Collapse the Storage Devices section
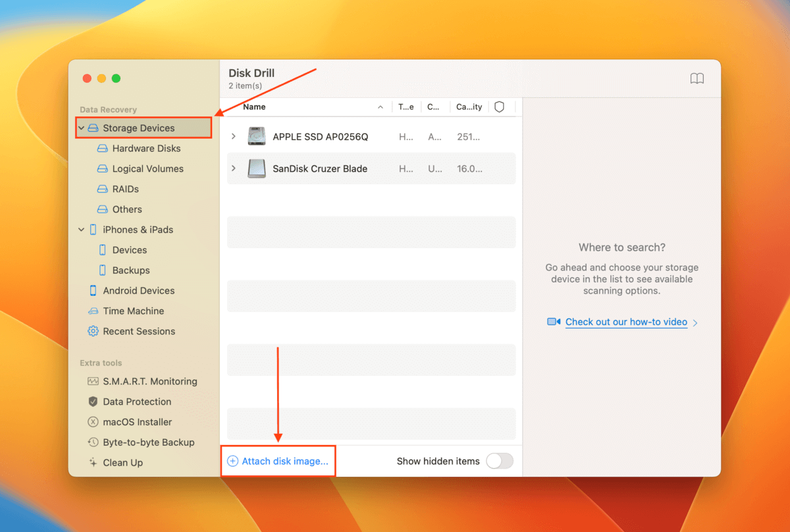Viewport: 790px width, 532px height. pos(81,128)
